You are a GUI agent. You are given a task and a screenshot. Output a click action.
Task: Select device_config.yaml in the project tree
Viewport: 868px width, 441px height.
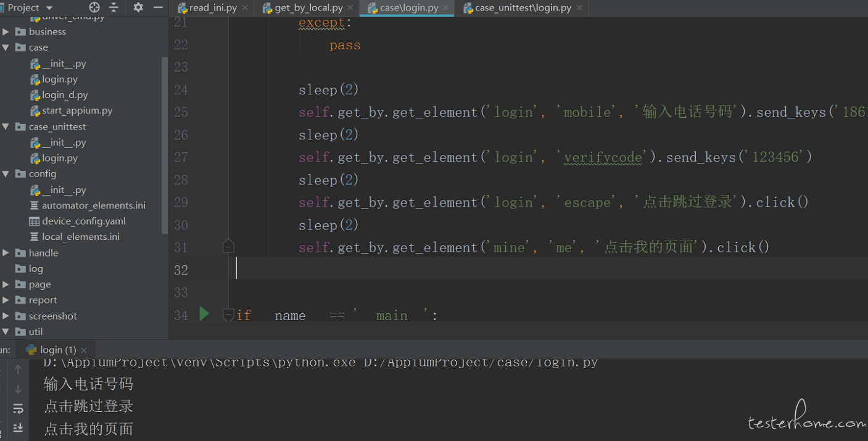pyautogui.click(x=84, y=221)
